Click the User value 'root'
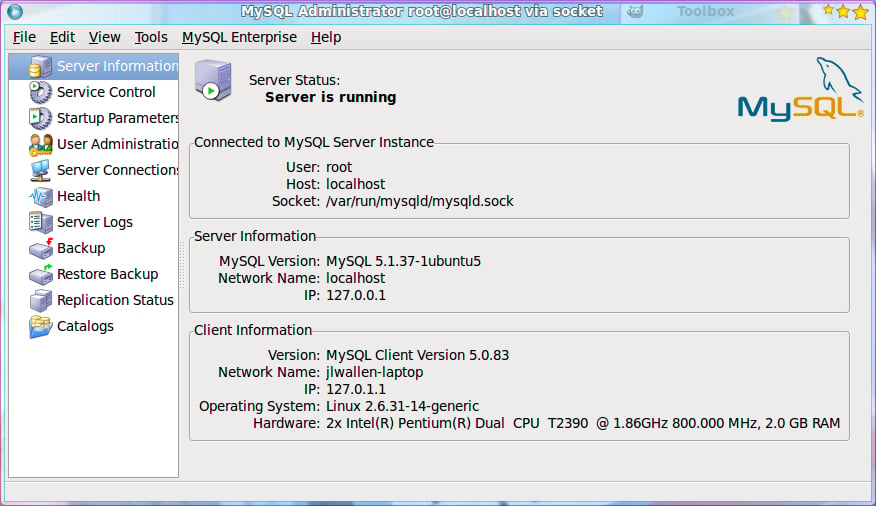 tap(339, 168)
